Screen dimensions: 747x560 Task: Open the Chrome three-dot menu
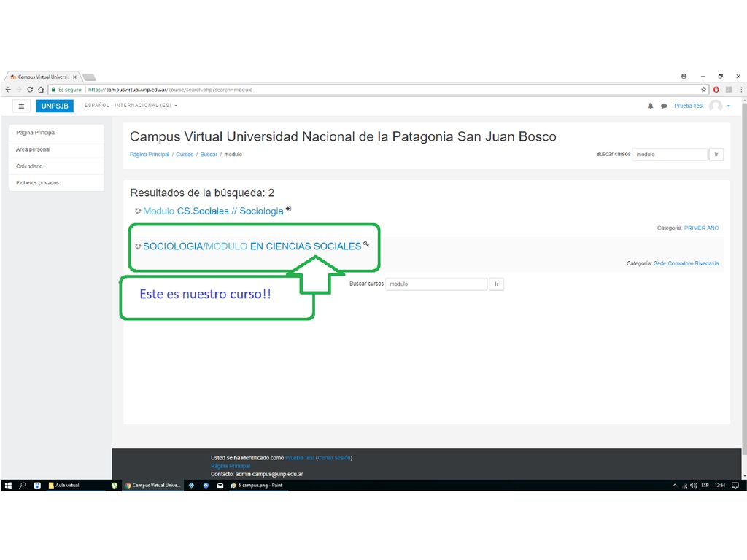(x=741, y=90)
